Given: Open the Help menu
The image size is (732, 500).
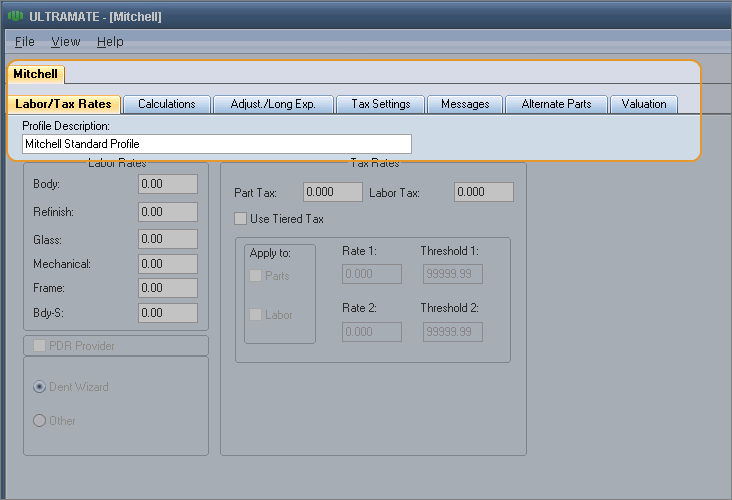Looking at the screenshot, I should coord(110,42).
